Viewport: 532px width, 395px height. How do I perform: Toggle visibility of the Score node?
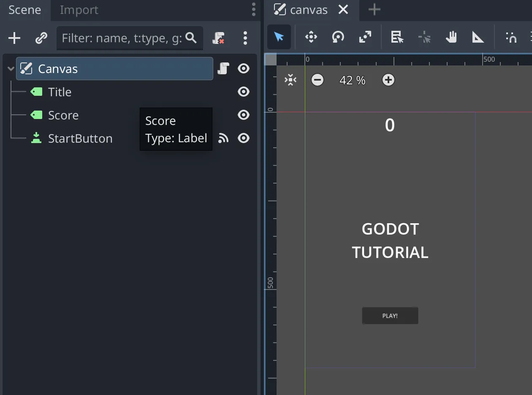tap(244, 115)
